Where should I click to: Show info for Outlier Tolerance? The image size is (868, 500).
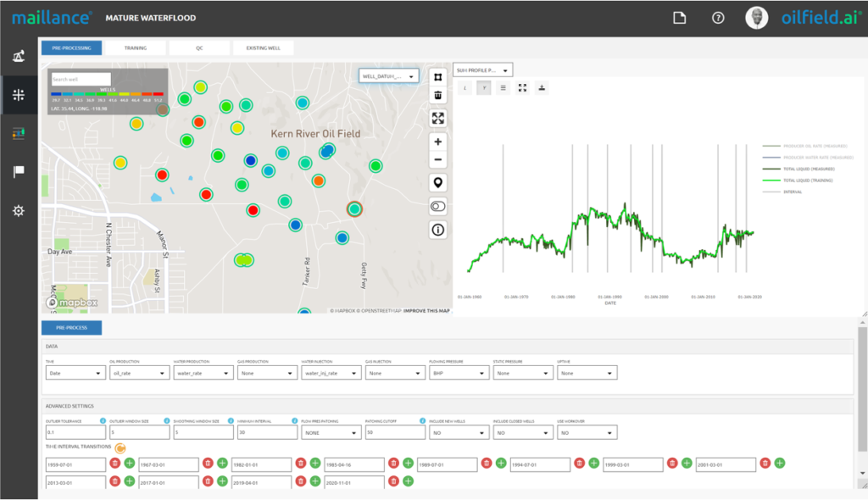pos(103,421)
